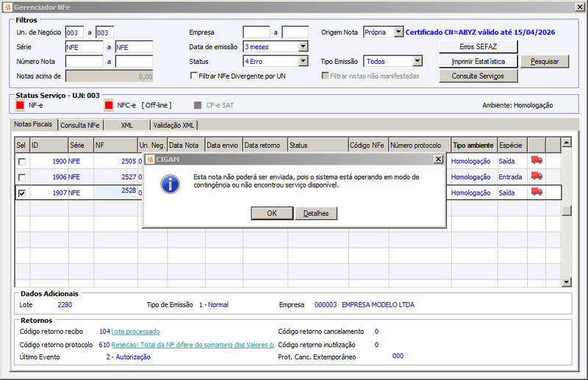This screenshot has height=380, width=588.
Task: Enable Filtrar NFe Divergente por UN
Action: (194, 76)
